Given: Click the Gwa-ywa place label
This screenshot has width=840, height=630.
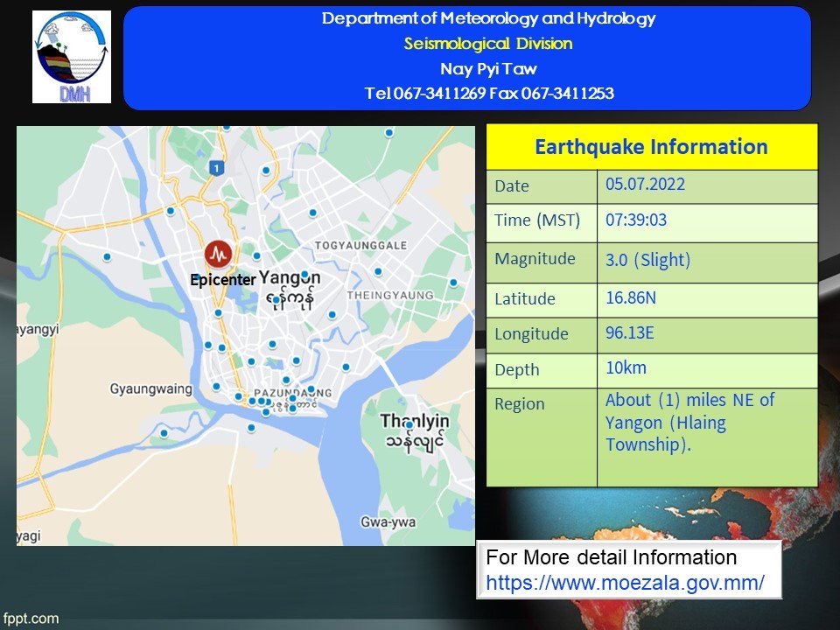Looking at the screenshot, I should 383,522.
